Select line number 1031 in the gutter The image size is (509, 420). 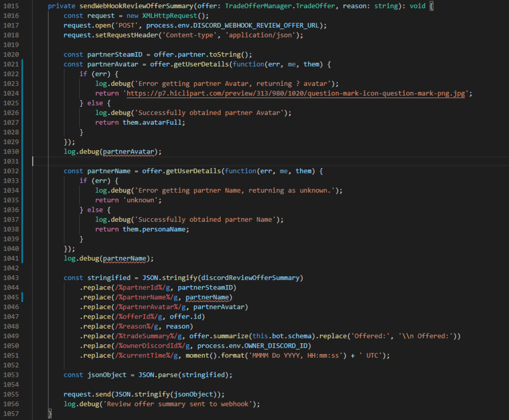tap(11, 161)
